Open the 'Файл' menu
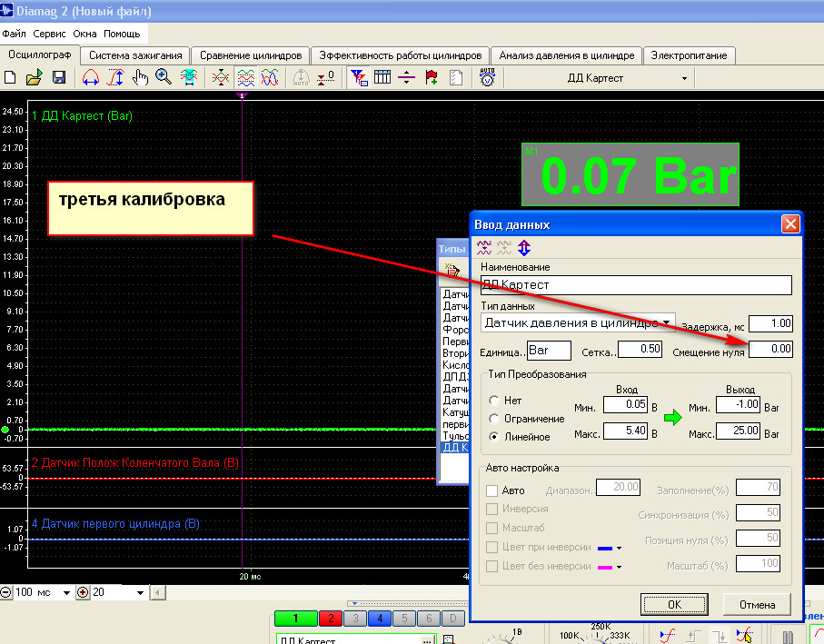 [x=15, y=34]
